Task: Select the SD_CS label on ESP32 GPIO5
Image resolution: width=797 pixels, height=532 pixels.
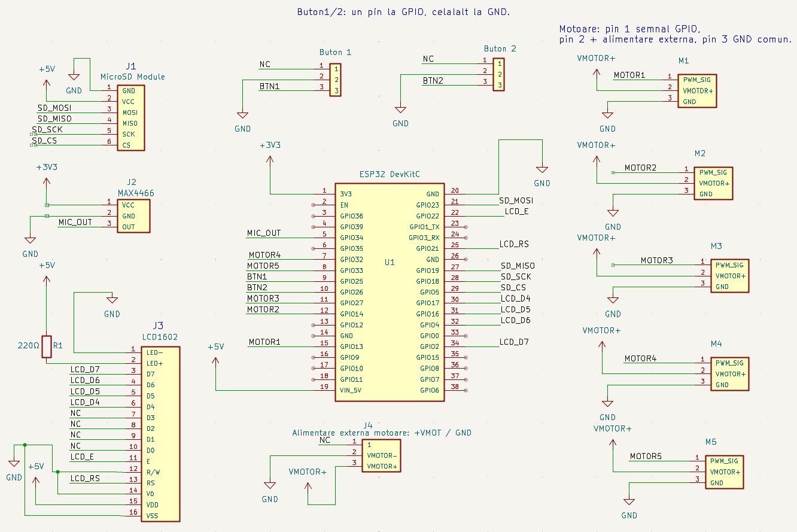Action: point(513,287)
